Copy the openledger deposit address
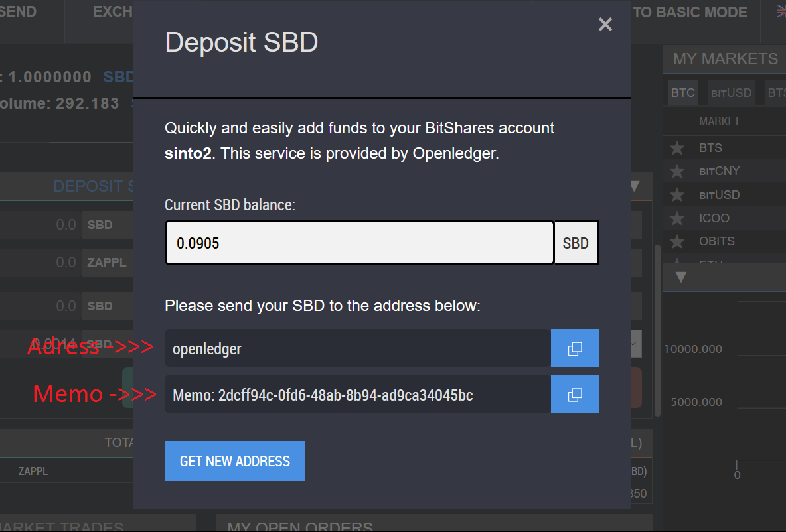 point(575,348)
